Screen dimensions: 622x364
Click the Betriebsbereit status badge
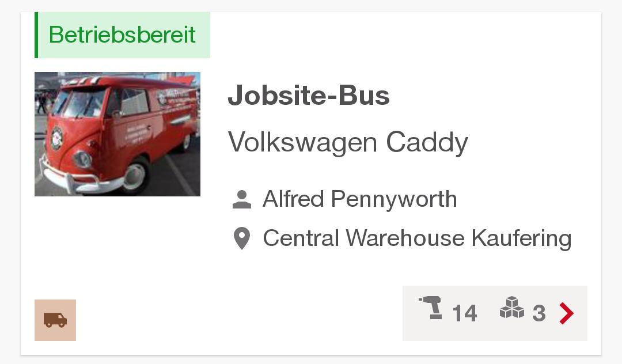[x=123, y=35]
